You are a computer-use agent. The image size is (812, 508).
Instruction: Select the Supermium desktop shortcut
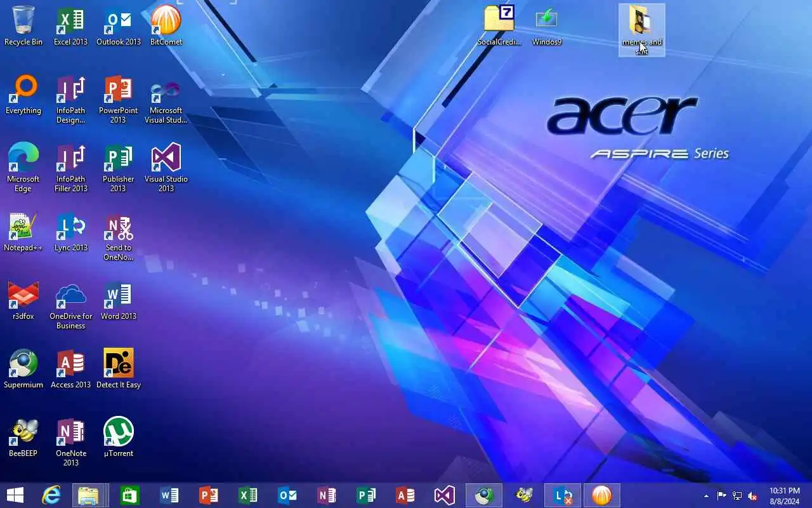point(23,368)
